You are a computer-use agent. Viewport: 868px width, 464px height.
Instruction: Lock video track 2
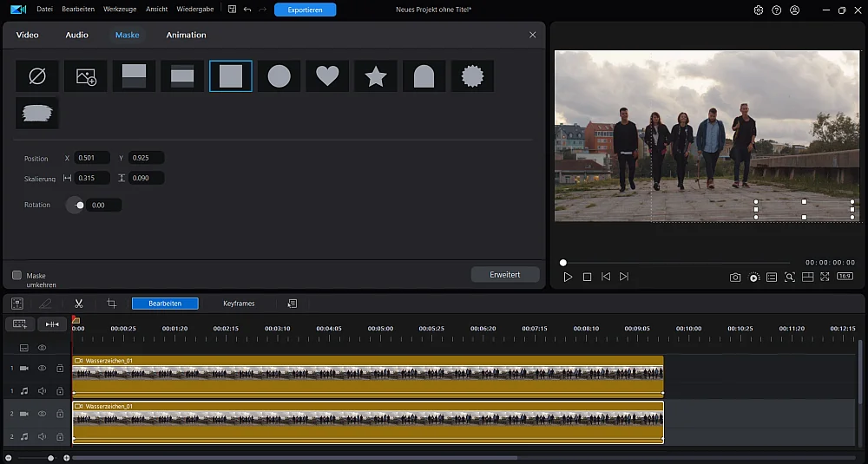click(60, 415)
